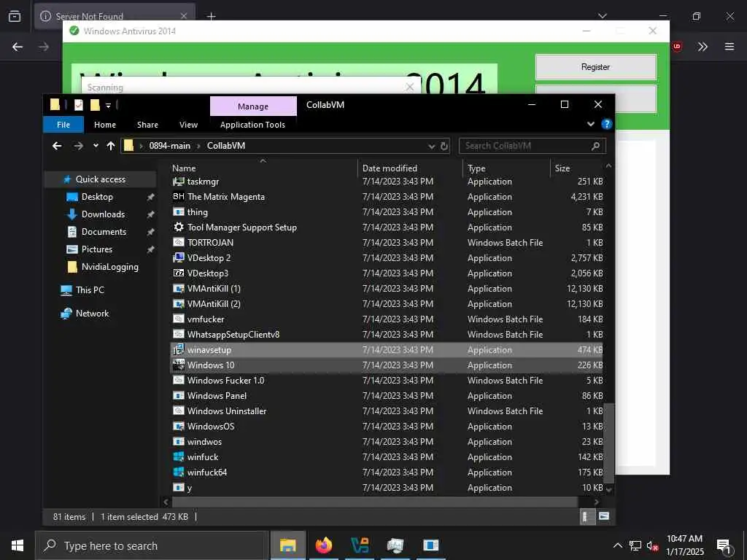Open Firefox from the taskbar

323,545
